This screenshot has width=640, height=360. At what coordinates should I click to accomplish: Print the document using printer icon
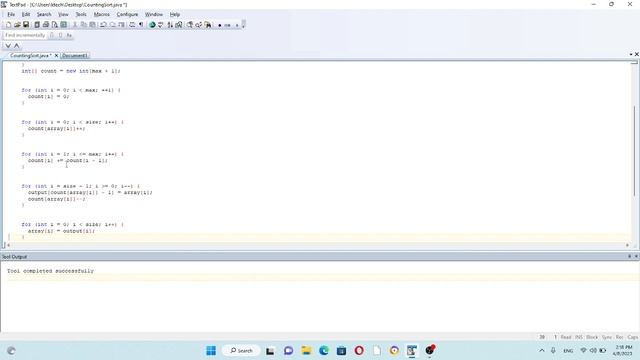click(46, 25)
